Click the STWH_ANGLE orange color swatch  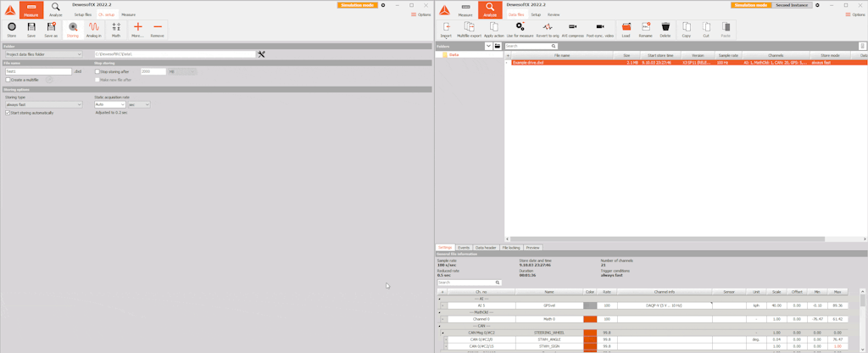point(590,339)
